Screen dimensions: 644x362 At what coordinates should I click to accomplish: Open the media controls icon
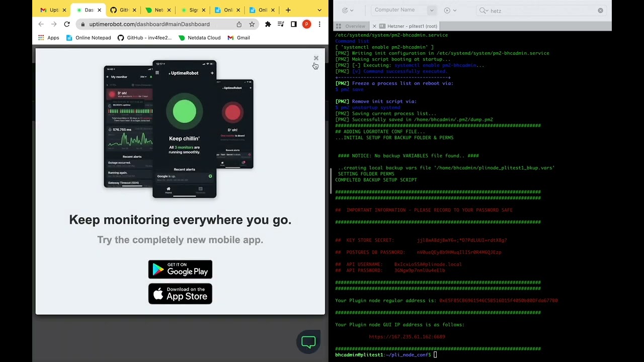coord(281,24)
